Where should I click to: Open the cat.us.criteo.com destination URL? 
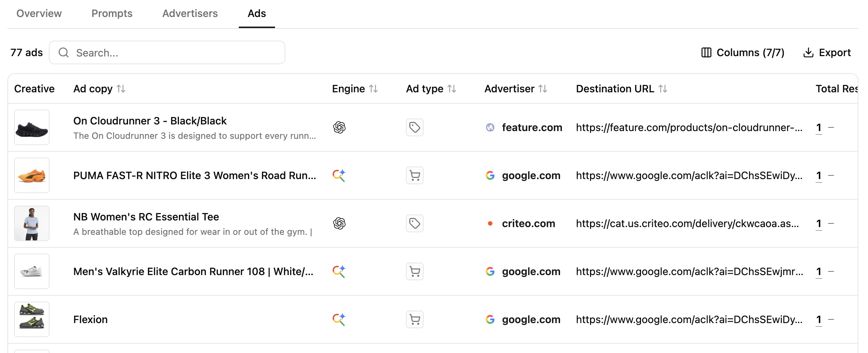click(x=688, y=223)
